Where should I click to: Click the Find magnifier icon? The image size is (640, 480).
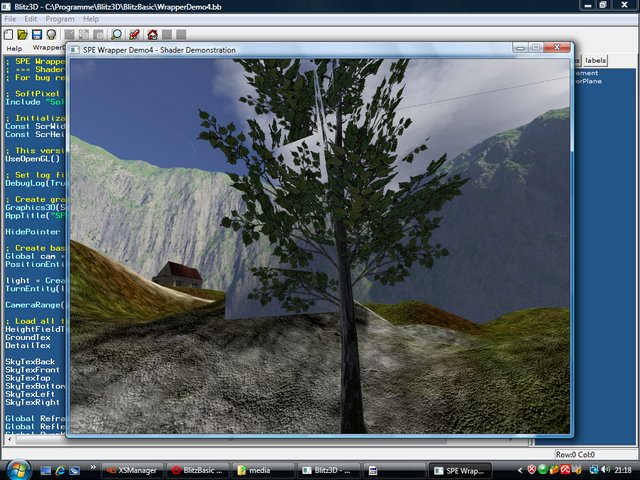click(x=117, y=34)
